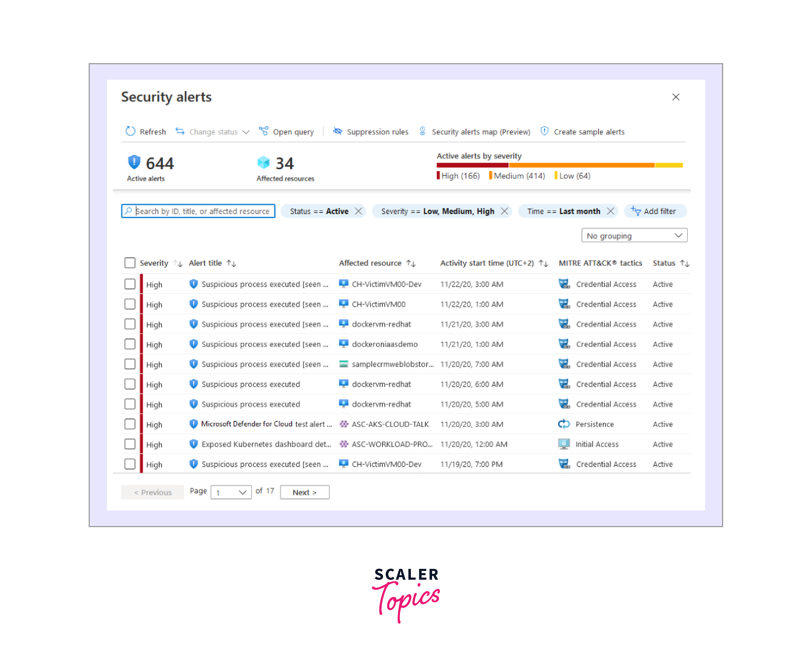Click the red High severity bar segment
812x667 pixels.
(472, 165)
